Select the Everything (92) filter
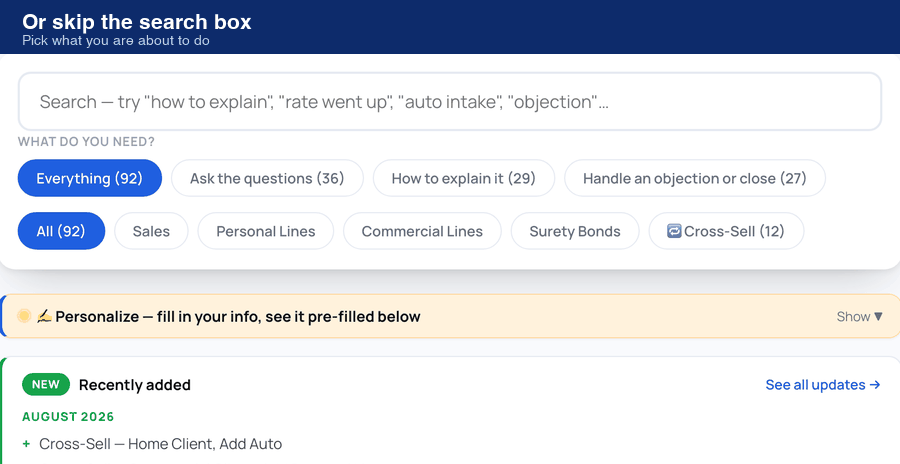The image size is (900, 464). pos(90,178)
